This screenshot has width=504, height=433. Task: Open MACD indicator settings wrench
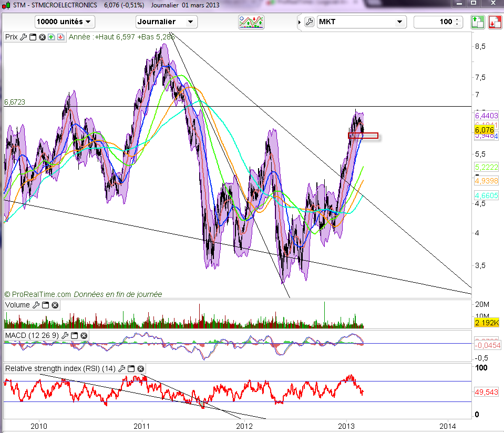tap(65, 336)
